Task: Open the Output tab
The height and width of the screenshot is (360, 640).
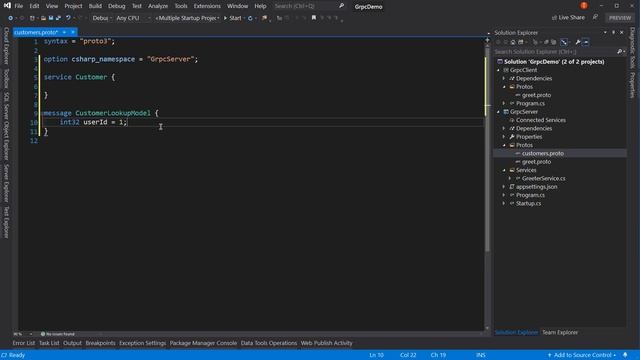Action: point(72,343)
